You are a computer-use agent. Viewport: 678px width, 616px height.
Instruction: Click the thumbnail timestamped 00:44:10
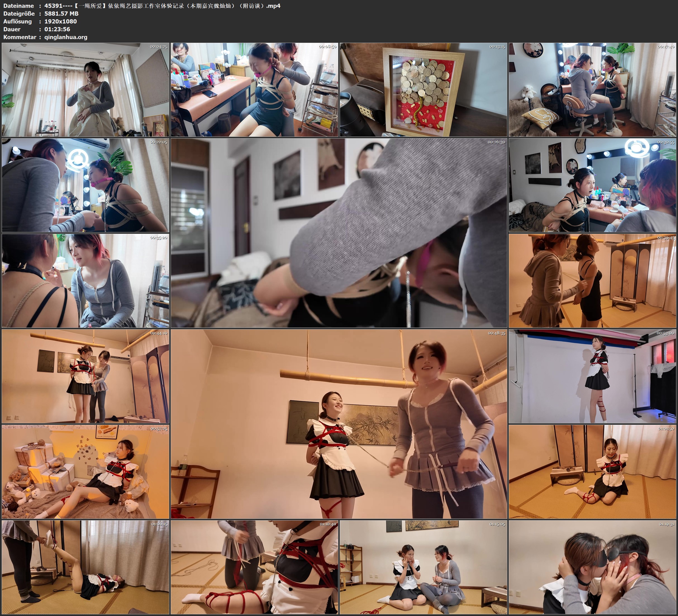(85, 376)
